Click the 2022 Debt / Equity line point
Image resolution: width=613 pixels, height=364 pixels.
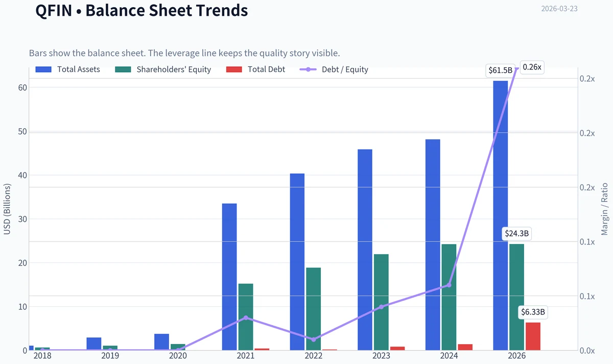(x=314, y=339)
